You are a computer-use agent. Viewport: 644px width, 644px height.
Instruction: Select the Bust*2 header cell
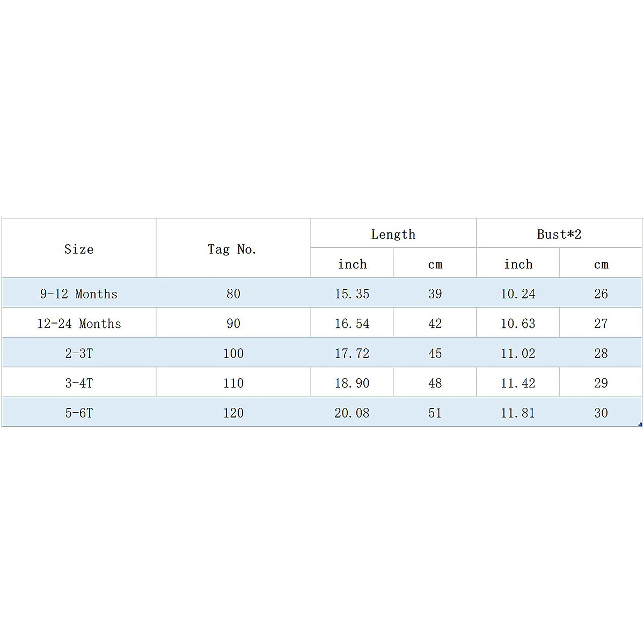559,234
